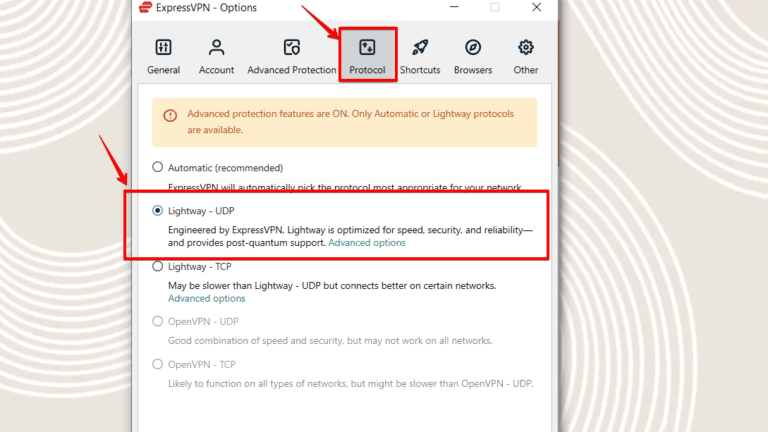Click the 'Advanced protection features are ON' banner text
Viewport: 768px width, 432px height.
pos(350,121)
